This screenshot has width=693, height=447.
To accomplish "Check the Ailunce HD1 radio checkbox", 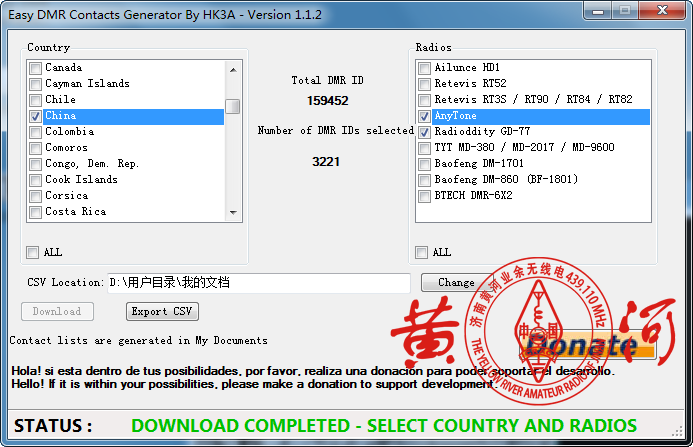I will click(424, 68).
